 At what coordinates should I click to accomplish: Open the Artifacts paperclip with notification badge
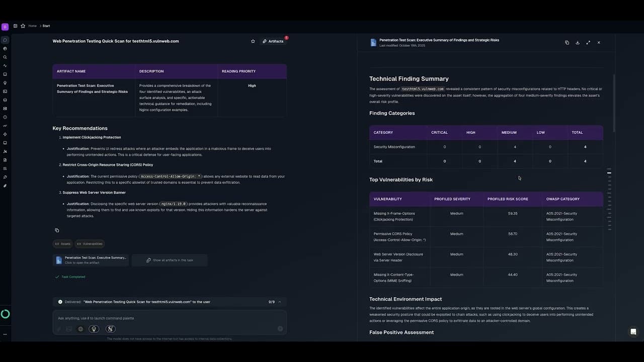click(x=273, y=41)
